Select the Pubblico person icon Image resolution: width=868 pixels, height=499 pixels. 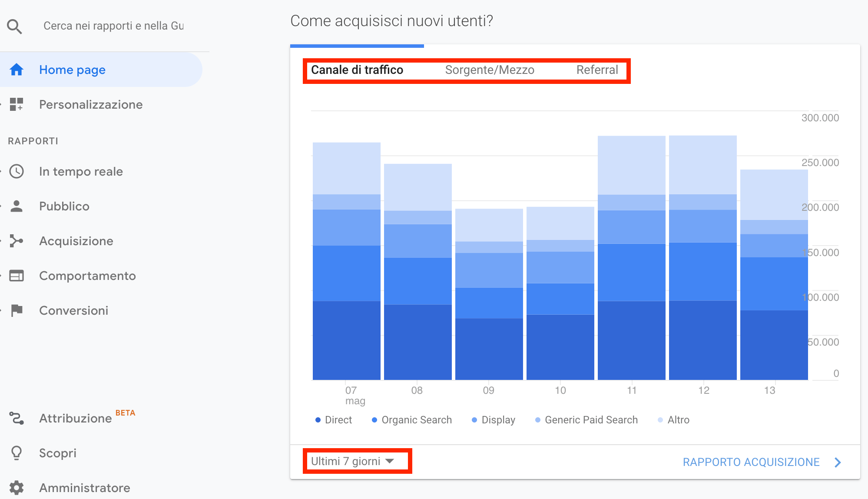coord(17,206)
